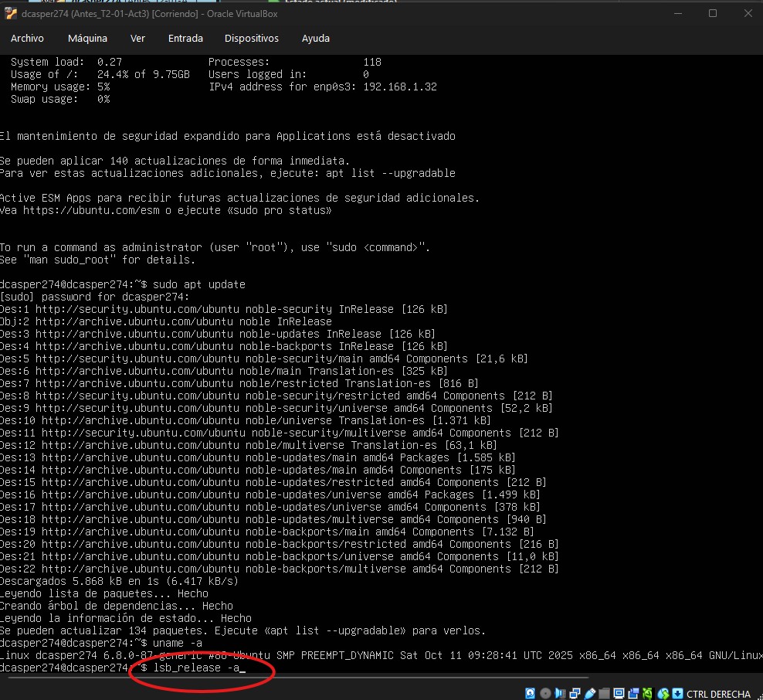Click the green CPU virtualization status icon
The image size is (763, 700).
(647, 693)
